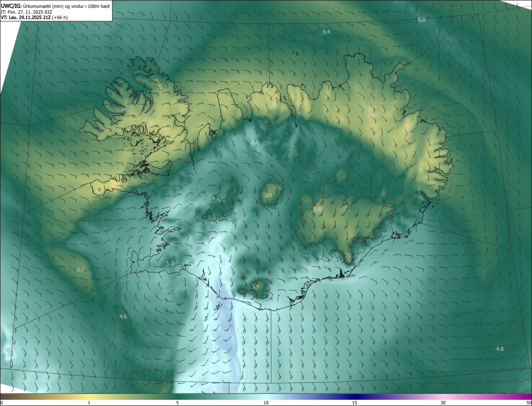
Task: Click the '4.6' value label on the map
Action: click(123, 316)
